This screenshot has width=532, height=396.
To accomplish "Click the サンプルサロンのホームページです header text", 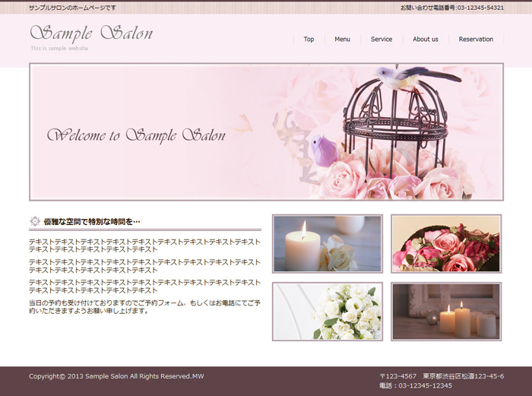I will tap(72, 7).
